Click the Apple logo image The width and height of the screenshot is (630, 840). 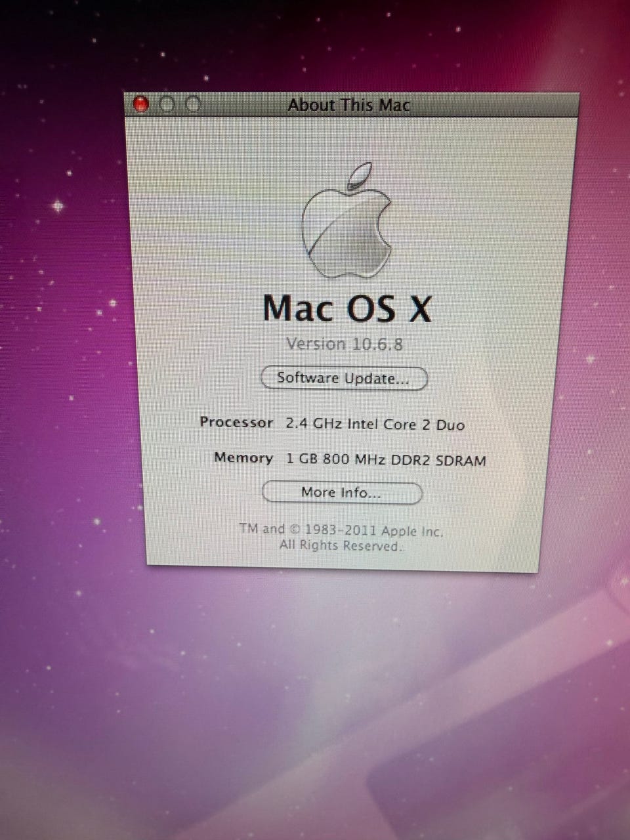tap(346, 220)
